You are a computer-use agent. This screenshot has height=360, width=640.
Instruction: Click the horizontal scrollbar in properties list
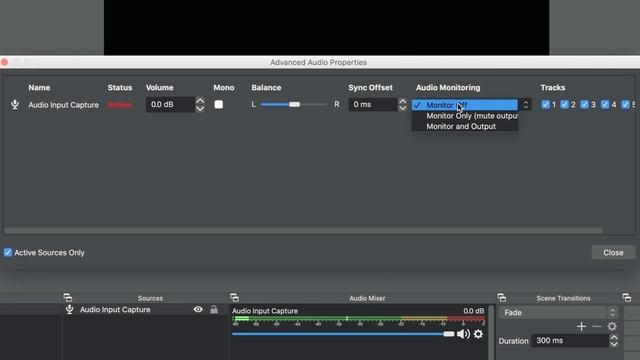303,231
